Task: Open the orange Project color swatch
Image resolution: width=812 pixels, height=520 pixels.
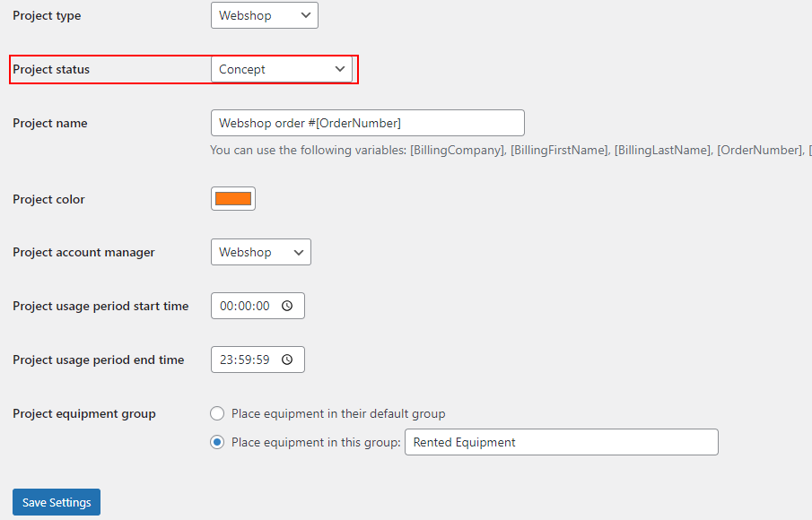Action: [233, 199]
